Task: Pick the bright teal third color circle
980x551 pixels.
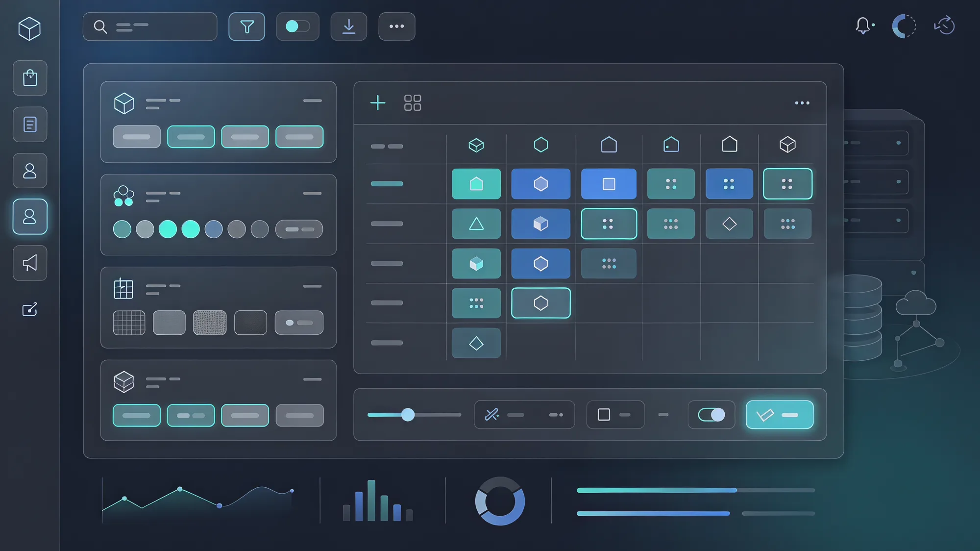Action: pyautogui.click(x=168, y=229)
